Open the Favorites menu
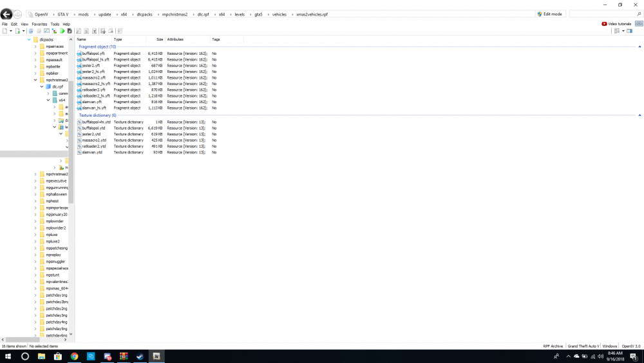 pyautogui.click(x=39, y=25)
